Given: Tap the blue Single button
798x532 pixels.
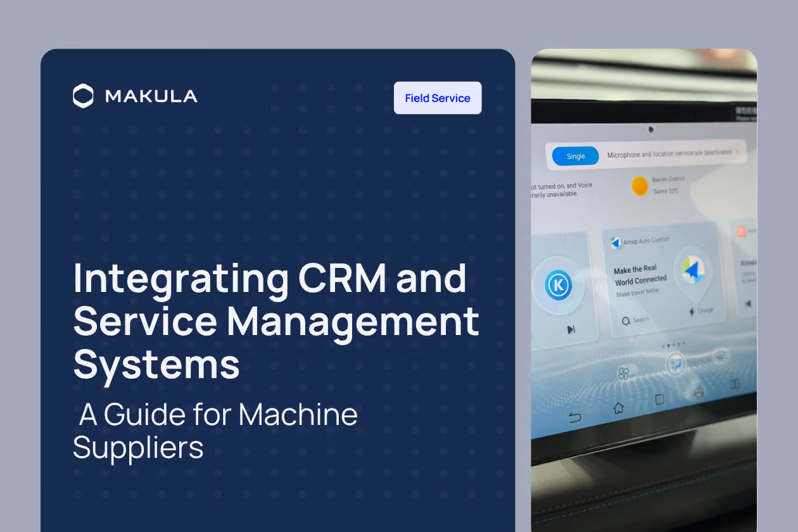Looking at the screenshot, I should [x=576, y=156].
